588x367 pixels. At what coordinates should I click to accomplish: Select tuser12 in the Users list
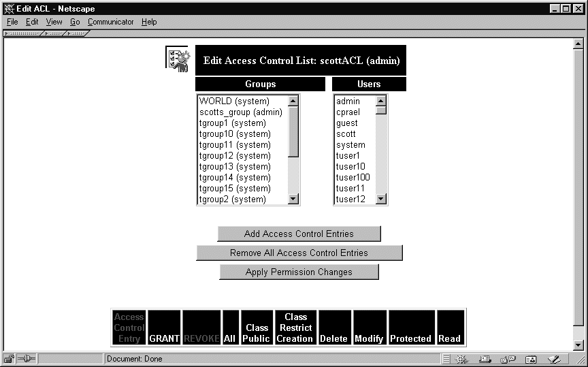click(355, 199)
